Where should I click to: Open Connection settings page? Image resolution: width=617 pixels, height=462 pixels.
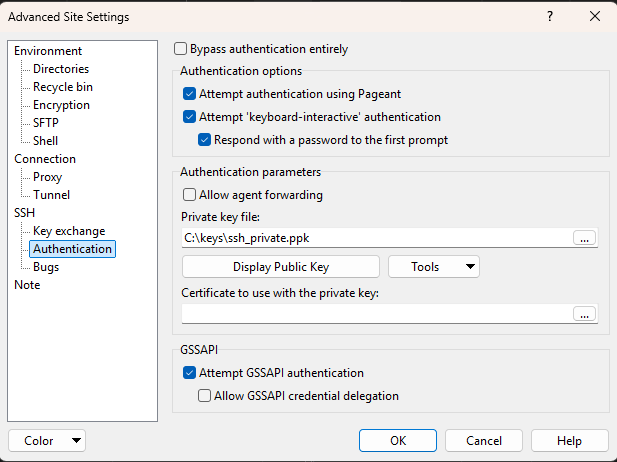coord(45,159)
